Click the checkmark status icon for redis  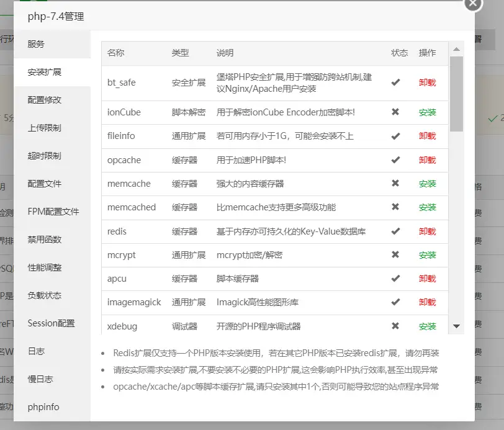coord(395,231)
